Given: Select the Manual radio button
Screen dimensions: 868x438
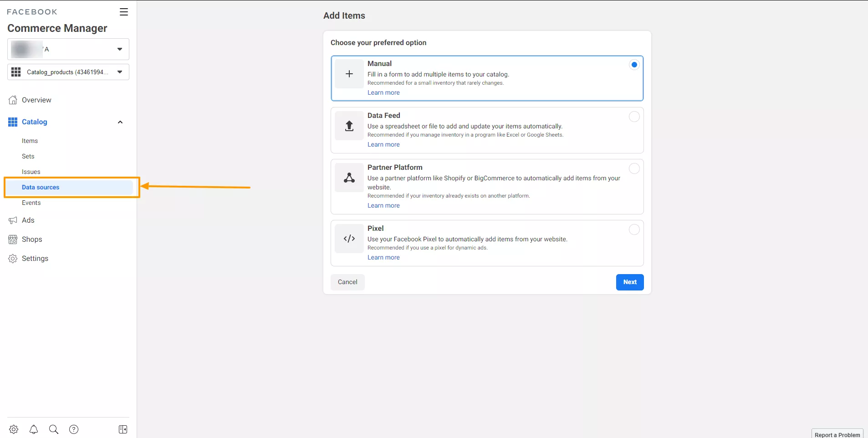Looking at the screenshot, I should pos(634,65).
